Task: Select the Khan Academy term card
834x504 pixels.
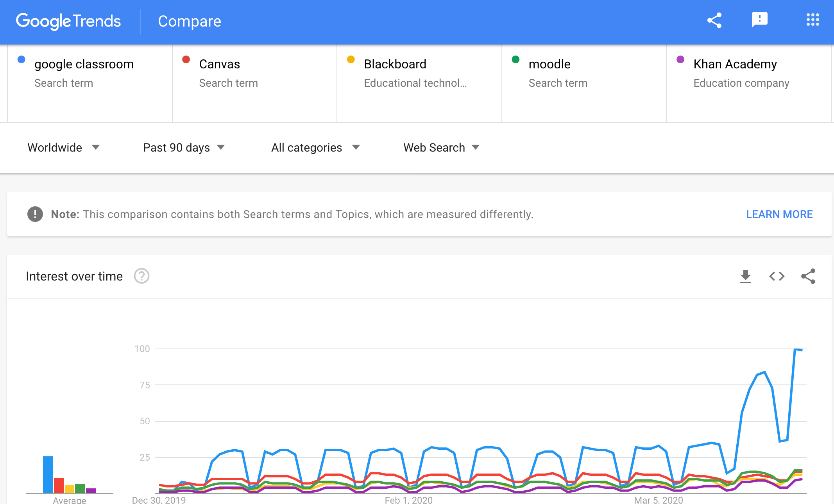Action: 748,83
